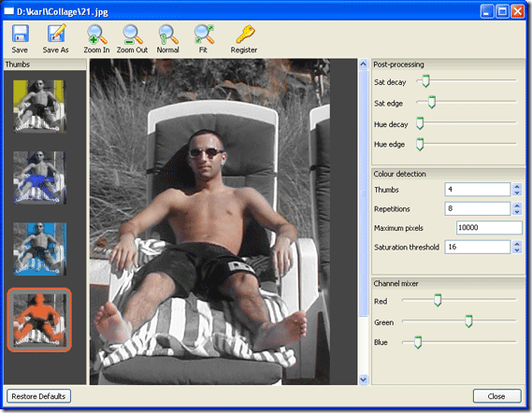Image resolution: width=532 pixels, height=413 pixels.
Task: Click the Restore Defaults button
Action: (38, 396)
